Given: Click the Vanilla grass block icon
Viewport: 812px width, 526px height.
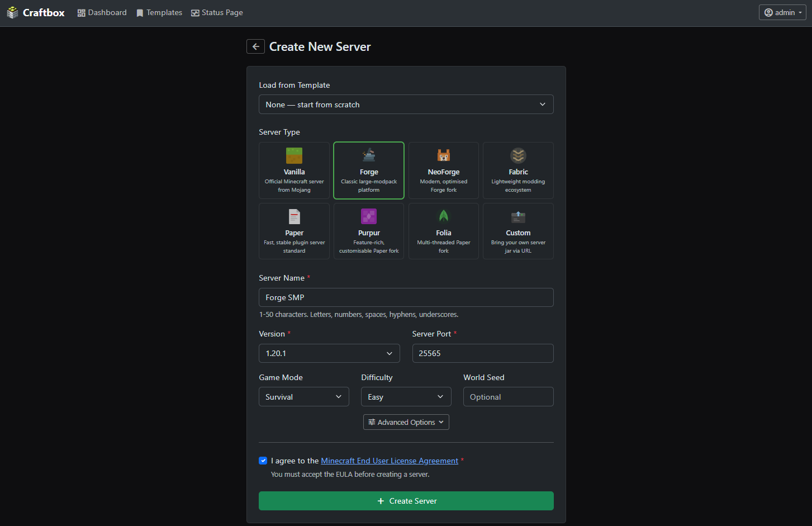Looking at the screenshot, I should click(294, 155).
